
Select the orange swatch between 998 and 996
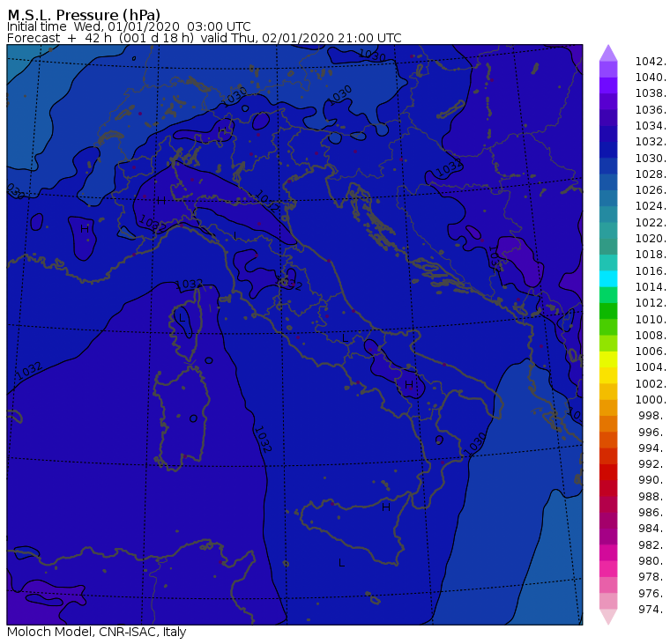click(608, 424)
